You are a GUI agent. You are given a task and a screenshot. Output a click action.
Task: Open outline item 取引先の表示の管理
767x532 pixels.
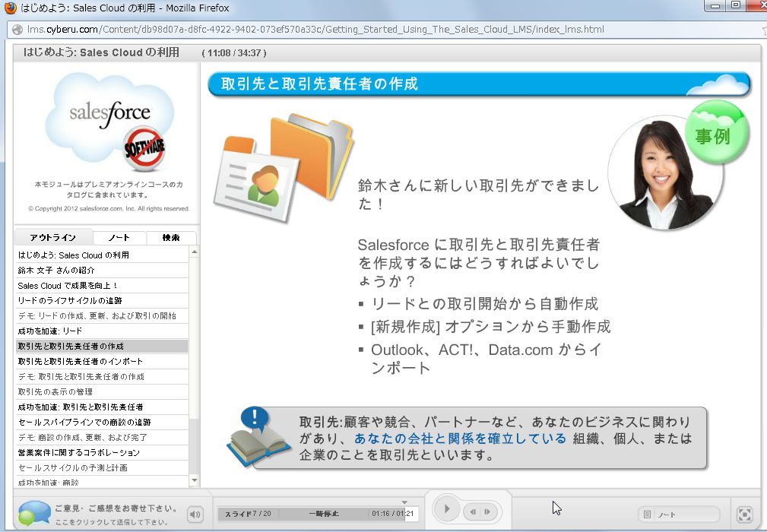102,391
